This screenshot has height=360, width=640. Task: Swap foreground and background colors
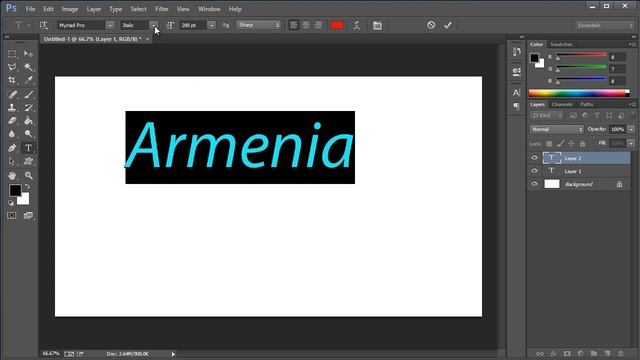tap(27, 187)
